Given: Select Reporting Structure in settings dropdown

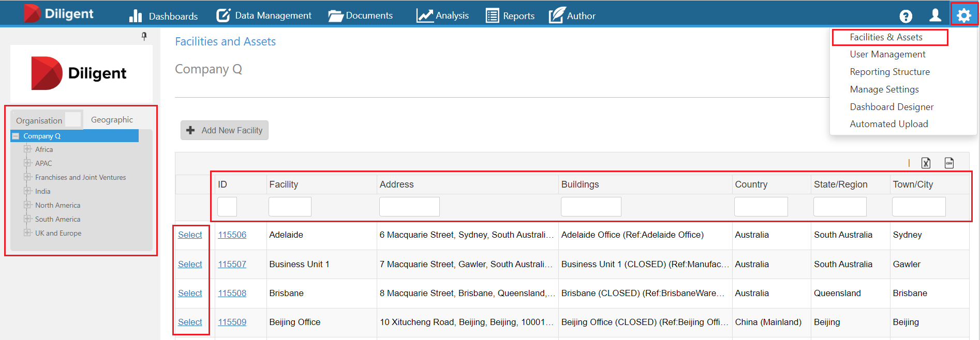Looking at the screenshot, I should pyautogui.click(x=889, y=72).
